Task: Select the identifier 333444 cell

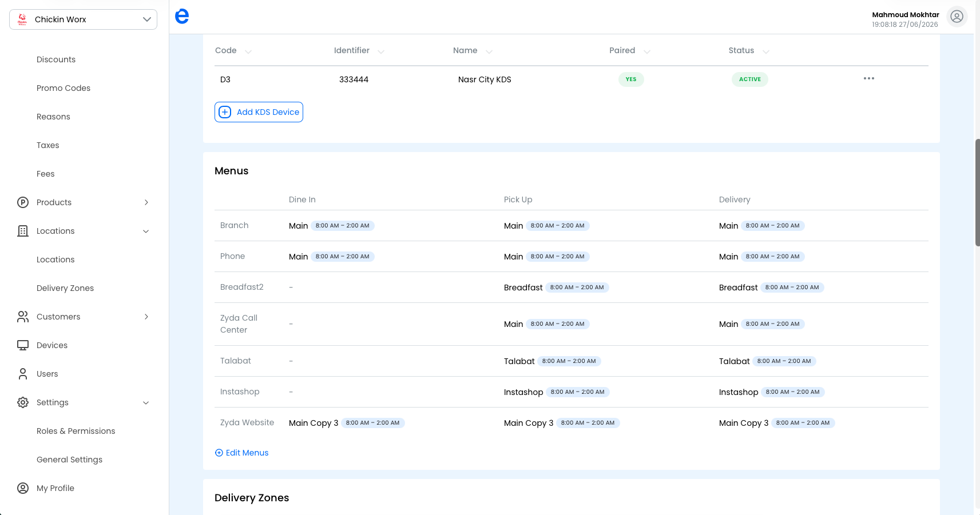Action: click(x=354, y=79)
